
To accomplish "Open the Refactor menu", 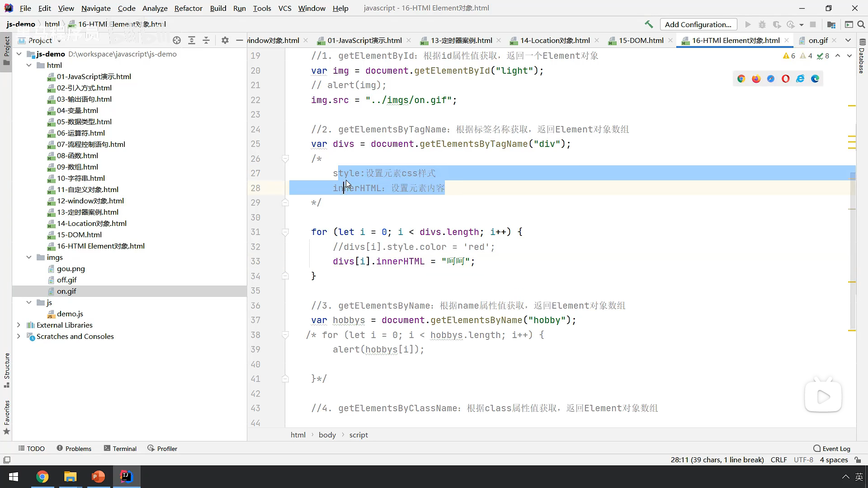I will click(x=188, y=8).
